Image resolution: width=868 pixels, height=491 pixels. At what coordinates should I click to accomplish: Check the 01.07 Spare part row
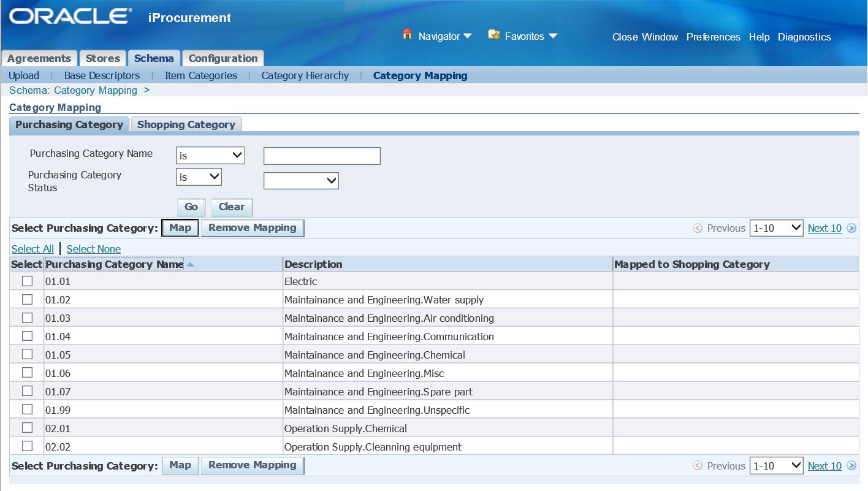click(27, 391)
